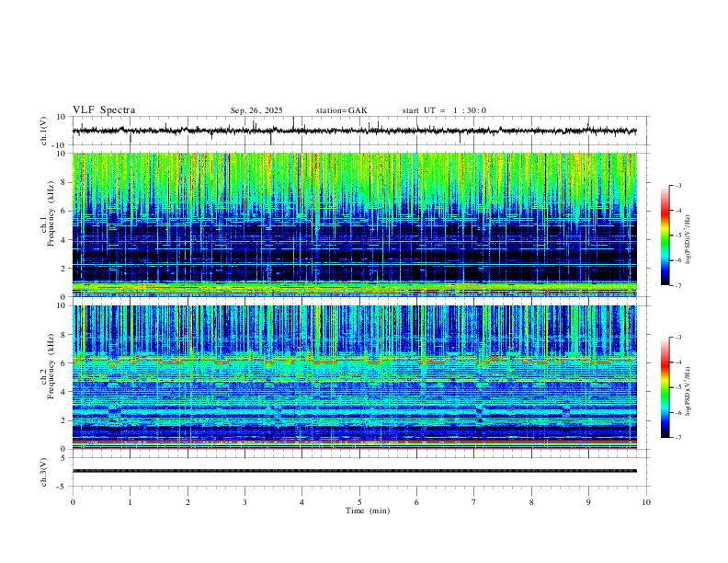
Task: Click the "station=GAK" label
Action: click(x=341, y=110)
